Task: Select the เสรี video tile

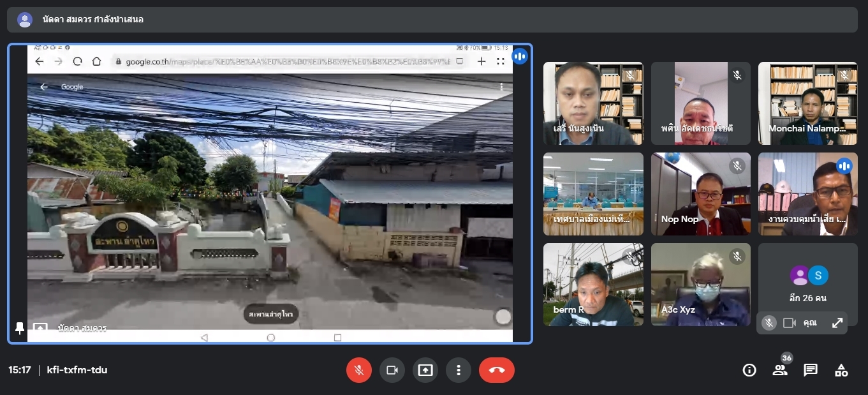Action: 593,103
